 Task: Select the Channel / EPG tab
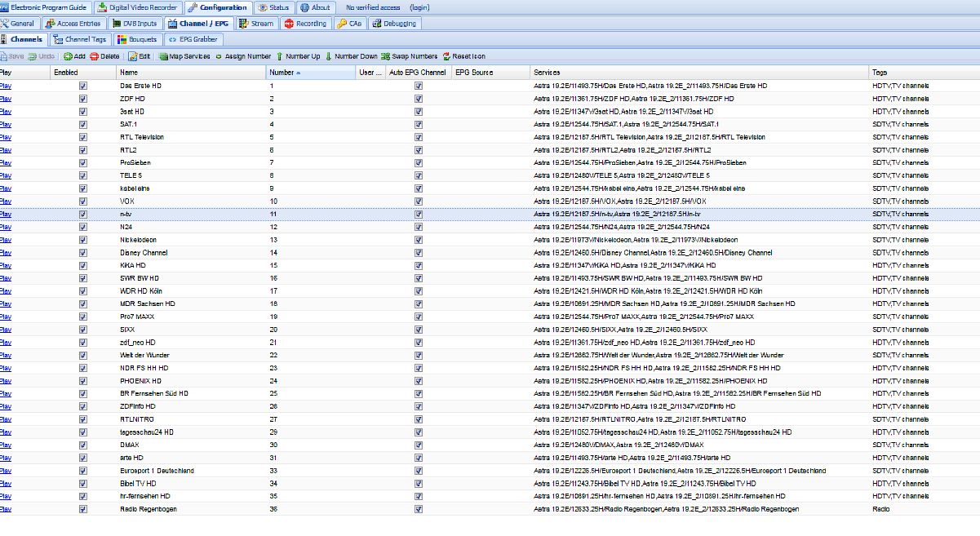tap(199, 24)
